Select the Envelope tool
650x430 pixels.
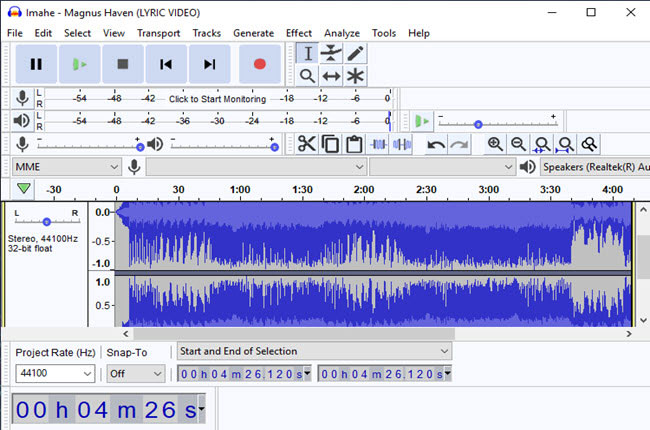pos(331,54)
